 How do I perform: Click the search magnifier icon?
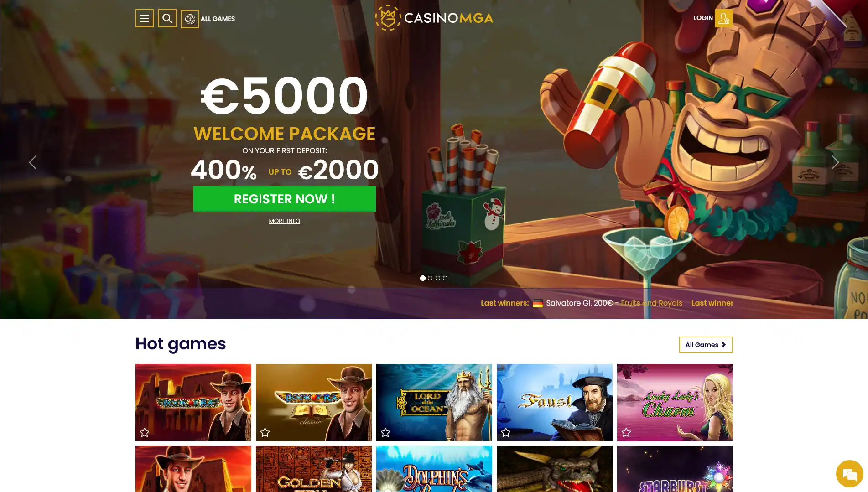click(167, 18)
